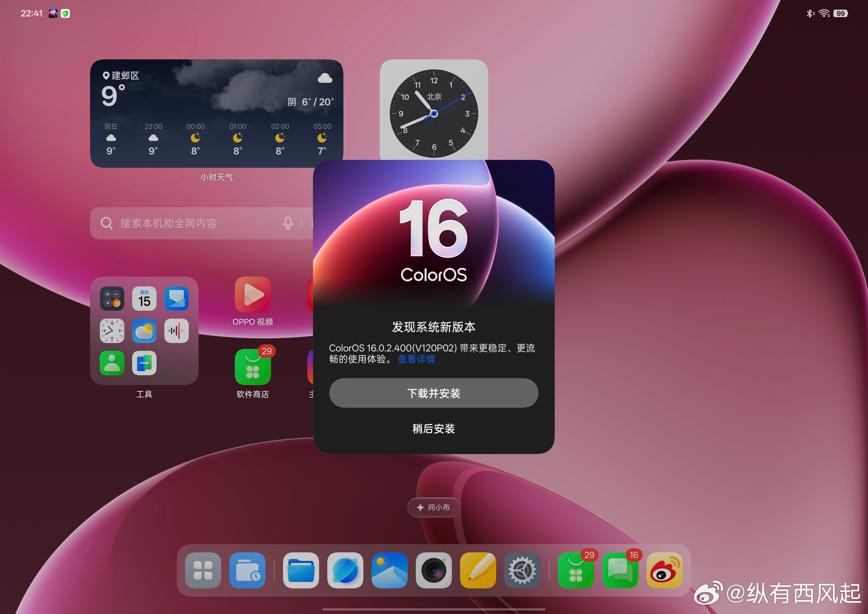The image size is (868, 614).
Task: Choose 稍后安装 to postpone the update
Action: pyautogui.click(x=433, y=429)
